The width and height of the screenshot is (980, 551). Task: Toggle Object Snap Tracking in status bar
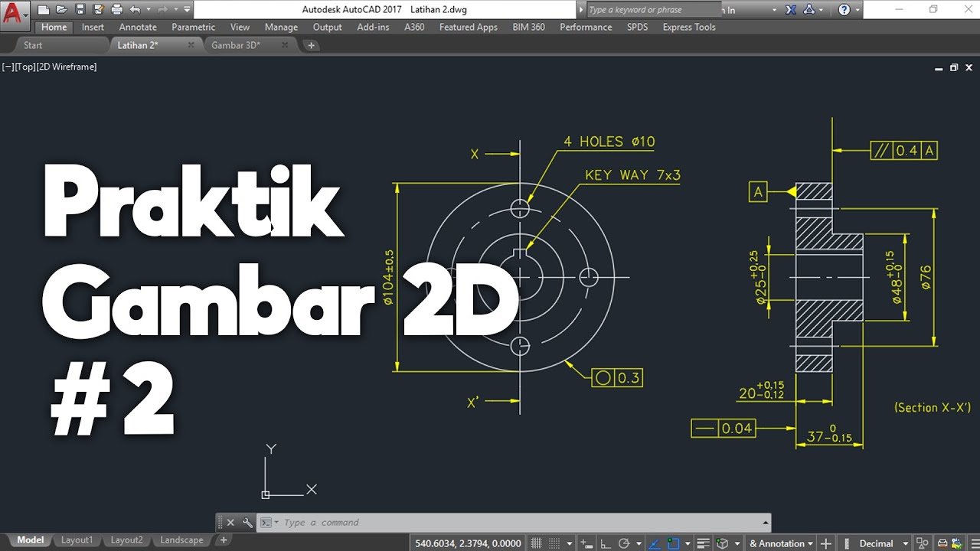pyautogui.click(x=654, y=543)
